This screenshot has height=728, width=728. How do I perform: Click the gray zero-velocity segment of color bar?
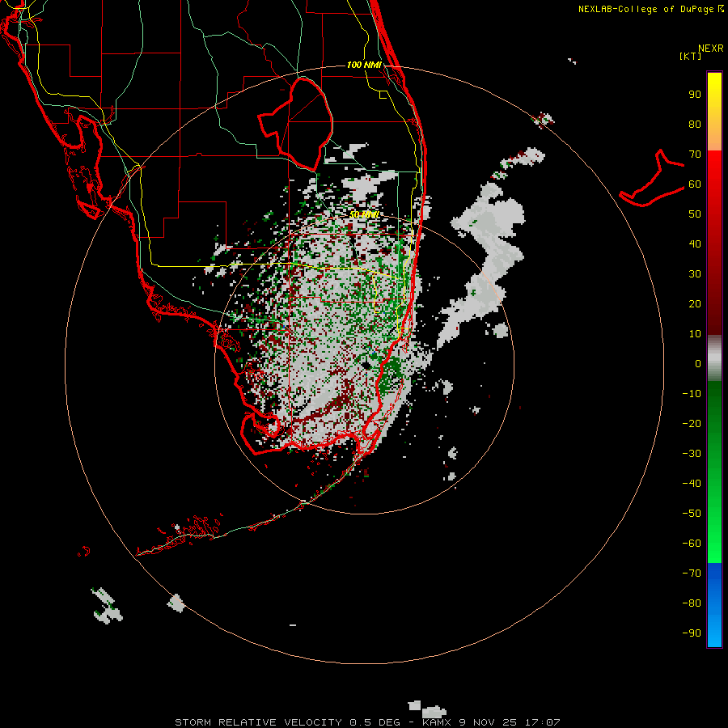714,358
